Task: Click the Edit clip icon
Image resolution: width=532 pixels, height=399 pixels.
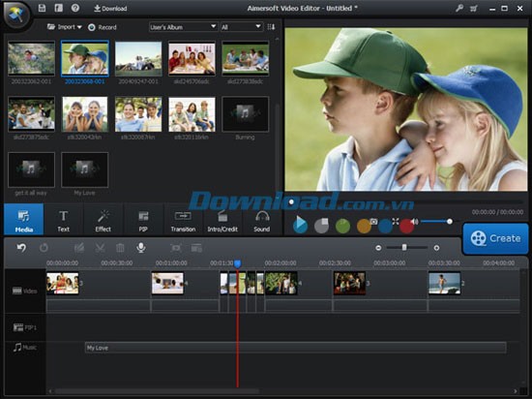Action: [x=79, y=248]
